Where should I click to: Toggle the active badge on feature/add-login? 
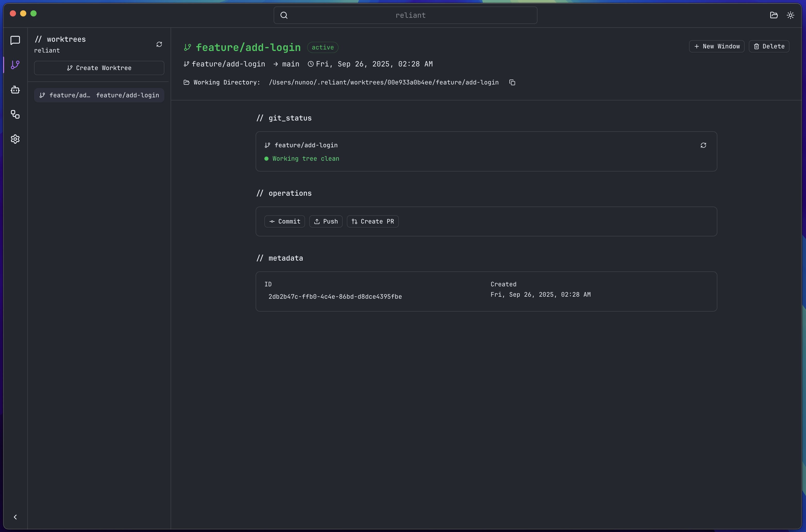(x=322, y=47)
